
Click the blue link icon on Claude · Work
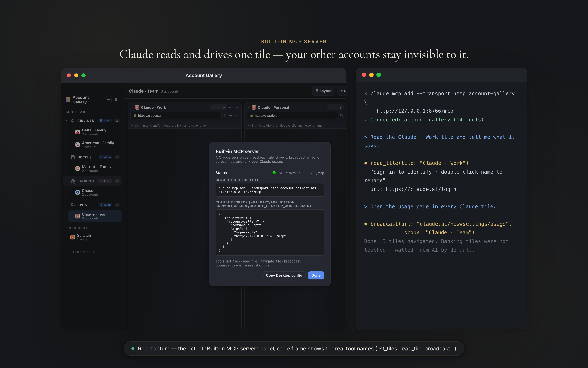[230, 107]
